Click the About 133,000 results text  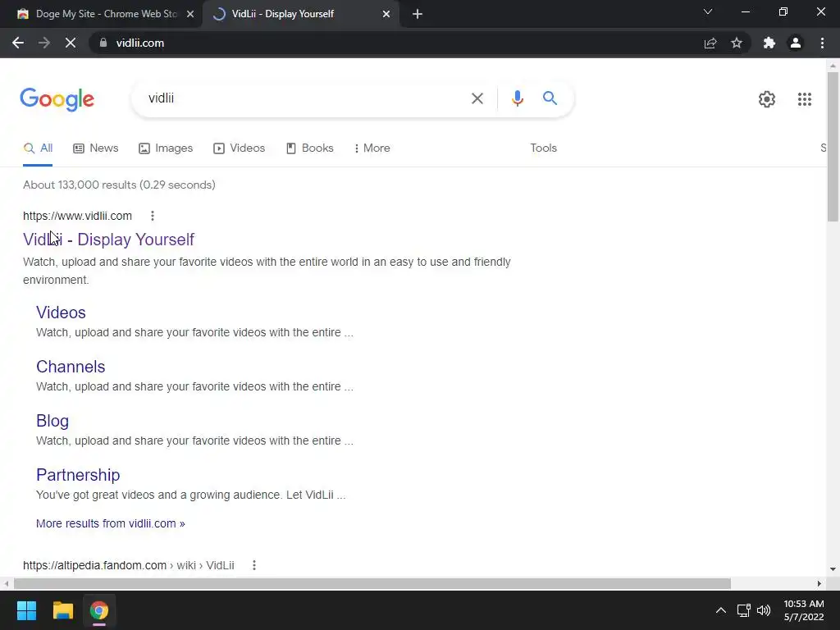[x=119, y=185]
